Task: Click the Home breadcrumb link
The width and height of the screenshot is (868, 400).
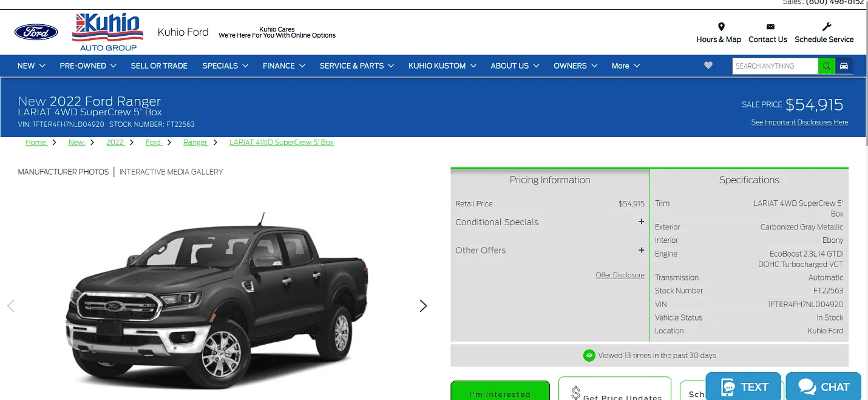Action: (x=36, y=142)
